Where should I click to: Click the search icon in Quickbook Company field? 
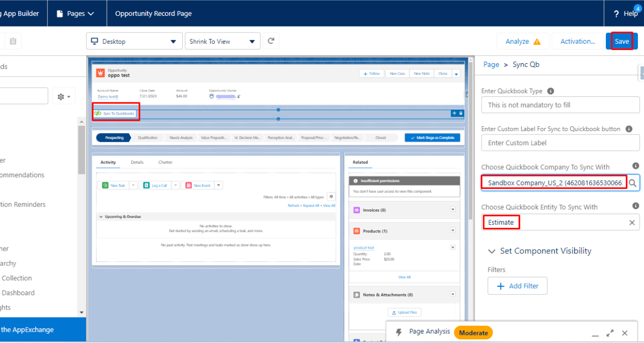[x=632, y=183]
